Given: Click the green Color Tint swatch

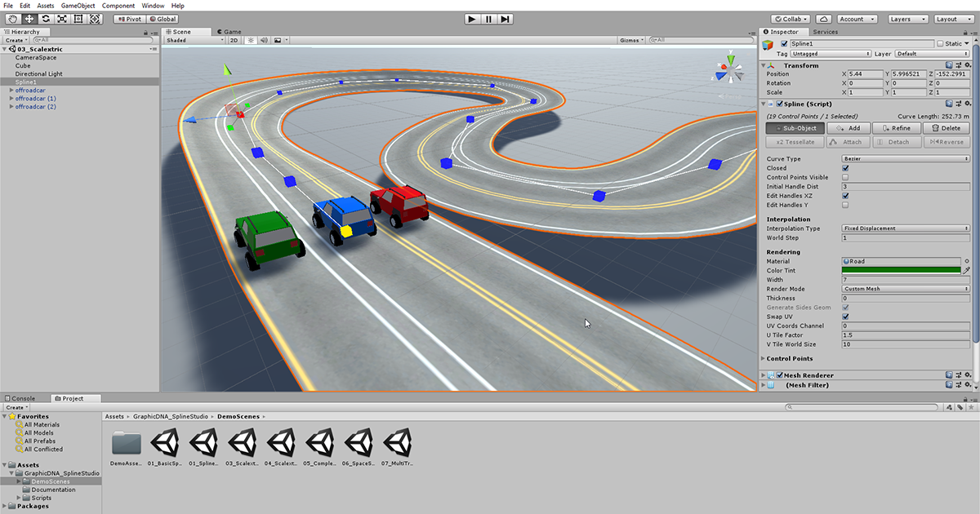Looking at the screenshot, I should click(902, 270).
